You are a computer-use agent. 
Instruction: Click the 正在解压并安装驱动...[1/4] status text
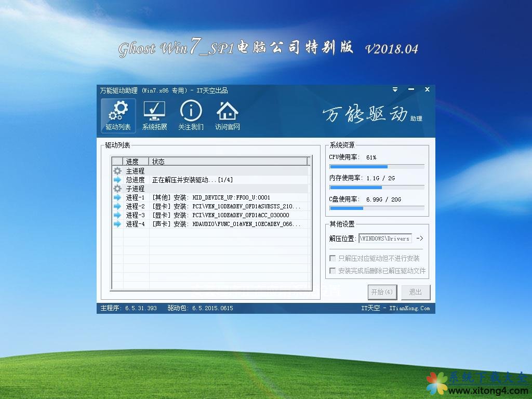tap(192, 180)
